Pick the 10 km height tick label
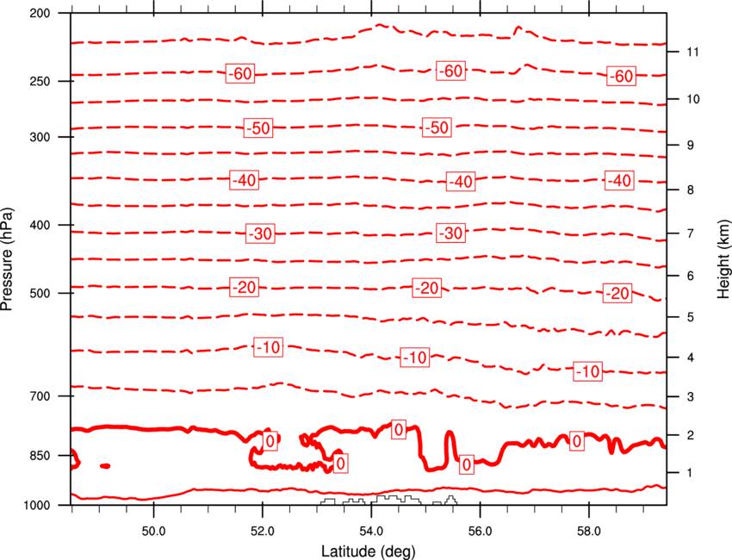This screenshot has height=560, width=732. tap(693, 99)
